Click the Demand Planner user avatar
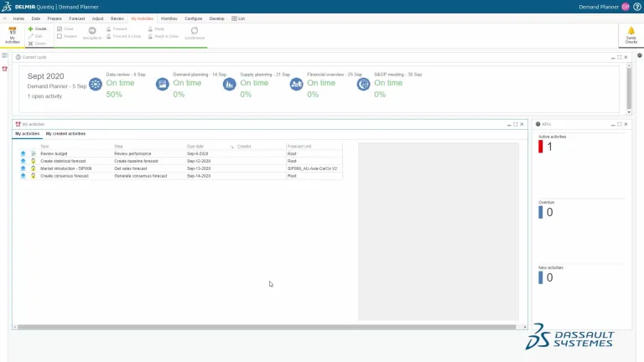 626,7
